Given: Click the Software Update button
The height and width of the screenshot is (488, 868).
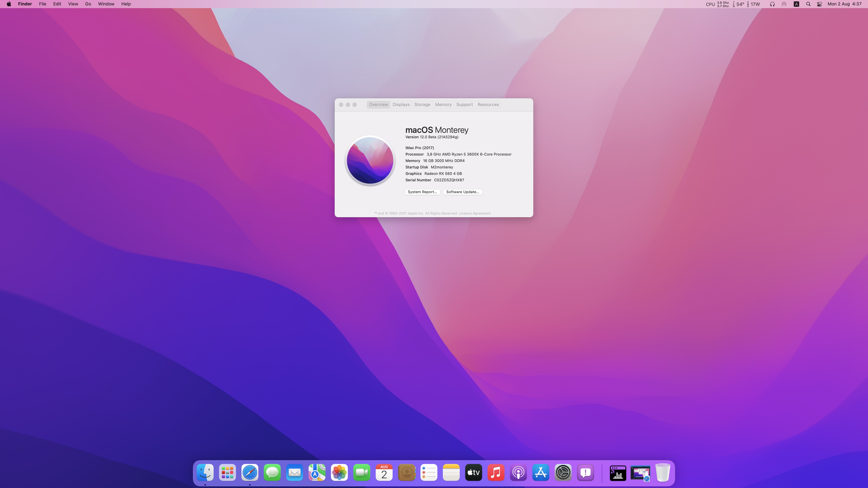Looking at the screenshot, I should (462, 192).
